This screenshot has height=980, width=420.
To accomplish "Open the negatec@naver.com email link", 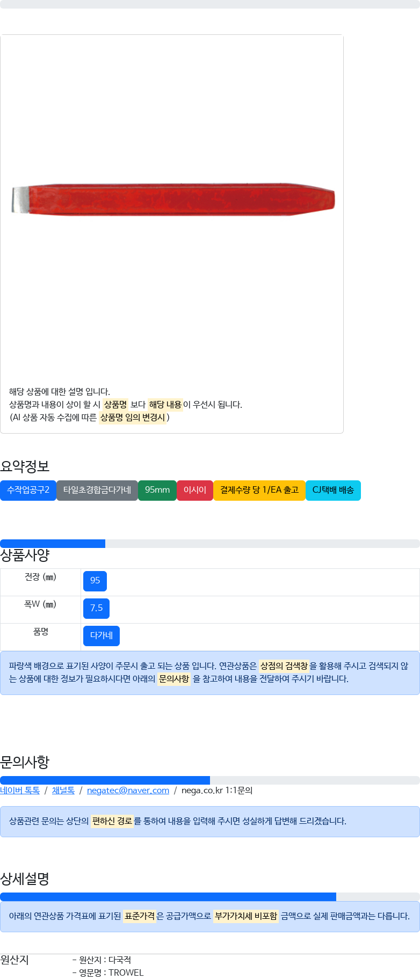I will coord(128,791).
